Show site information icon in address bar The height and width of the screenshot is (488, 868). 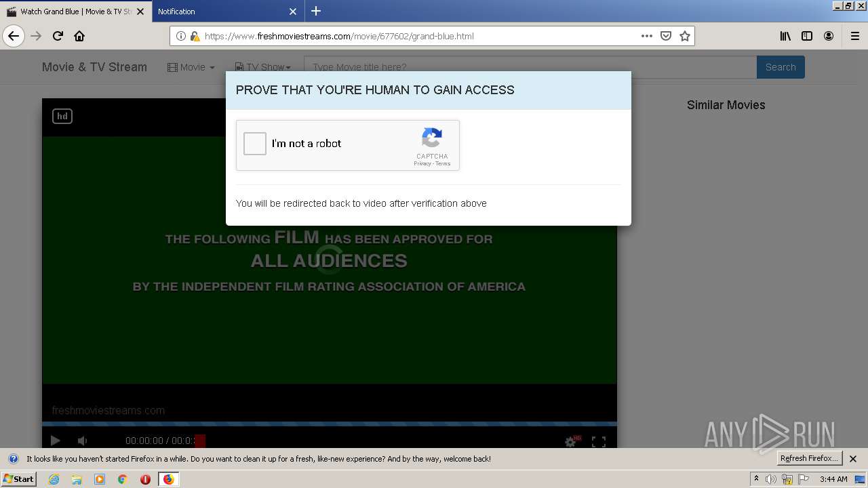pos(181,36)
